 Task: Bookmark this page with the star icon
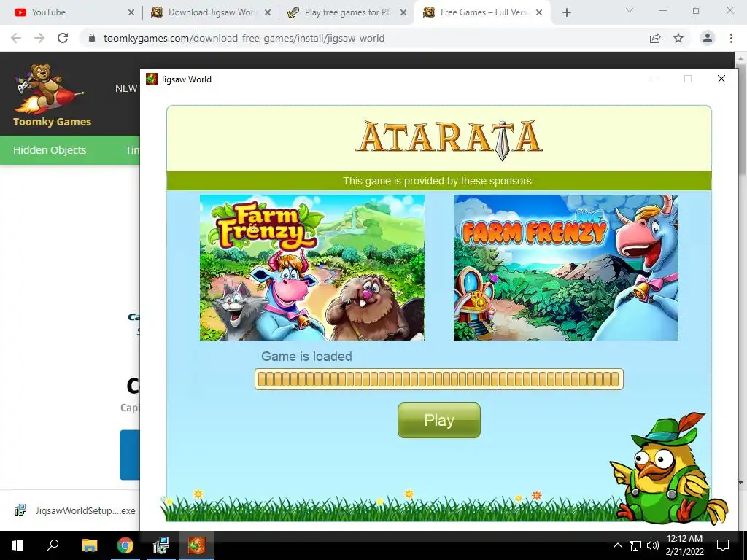coord(678,38)
